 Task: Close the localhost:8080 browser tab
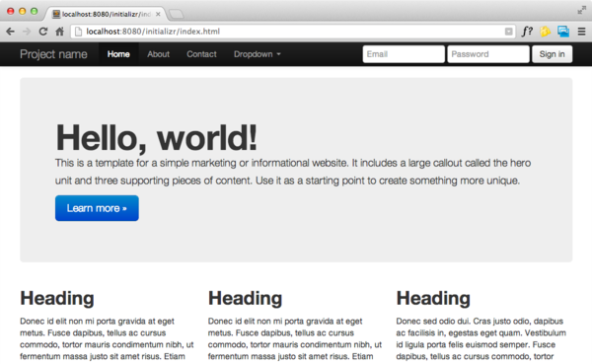[x=158, y=14]
